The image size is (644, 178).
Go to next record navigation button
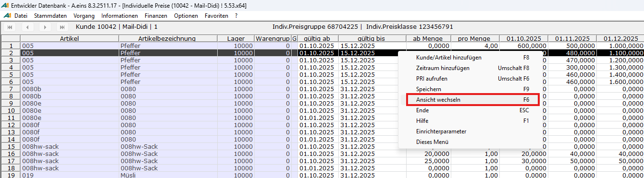point(45,27)
